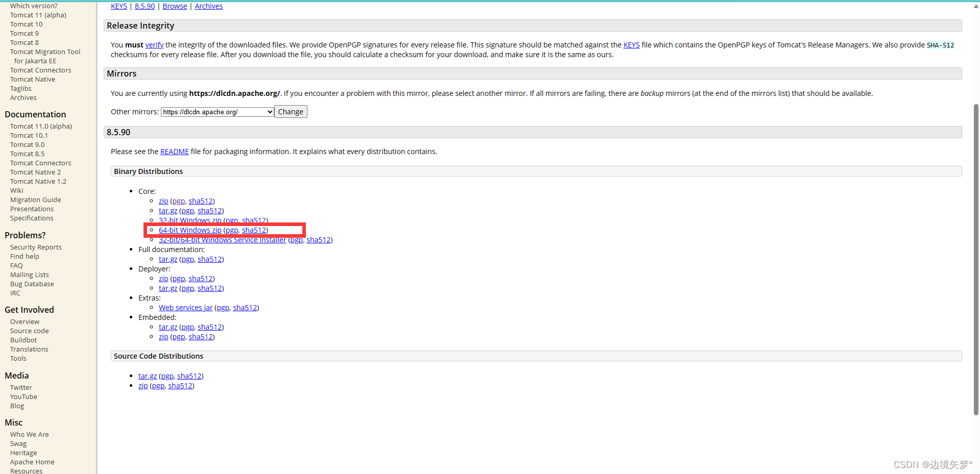Open sha512 for source code zip
Image resolution: width=980 pixels, height=474 pixels.
pos(180,386)
